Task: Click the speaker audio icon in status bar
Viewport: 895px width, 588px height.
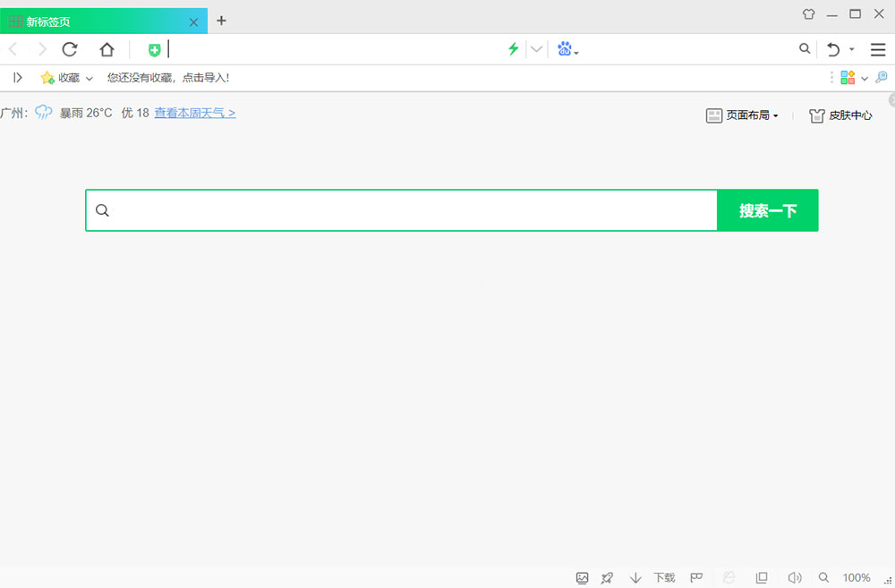Action: (x=795, y=577)
